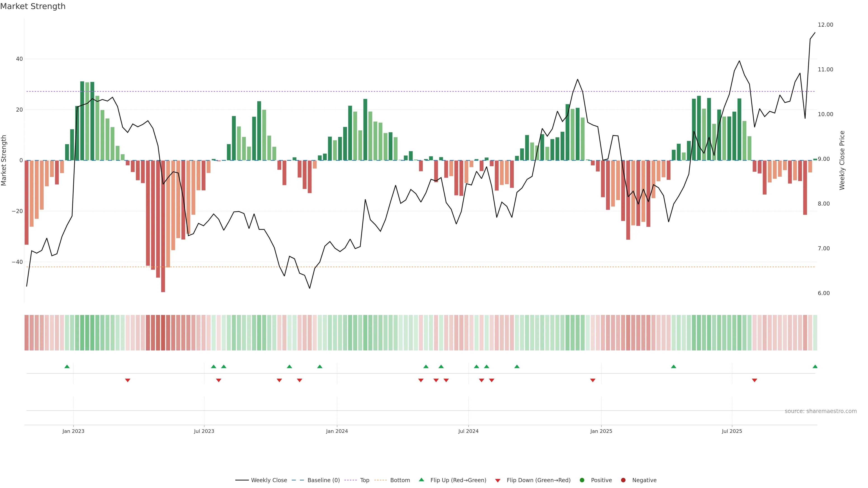Click the green Flip Up legend triangle icon
868x488 pixels.
tap(421, 480)
